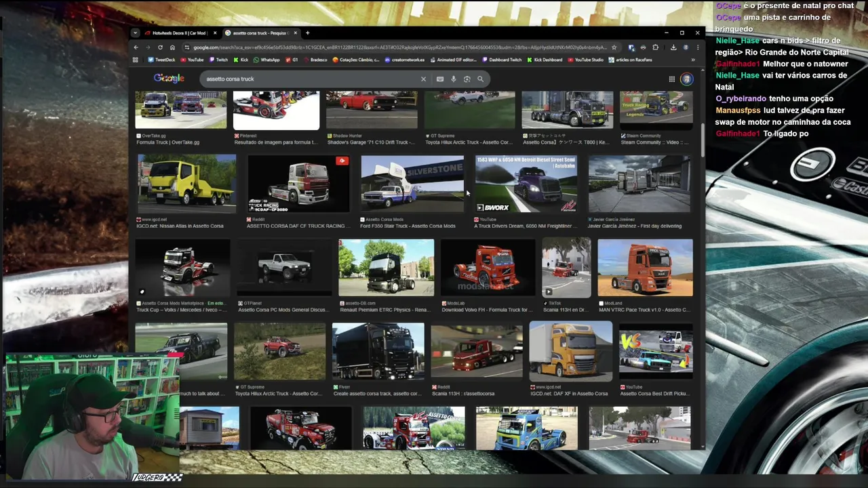
Task: Open Javier García first day delivering thumbnail
Action: [x=639, y=184]
